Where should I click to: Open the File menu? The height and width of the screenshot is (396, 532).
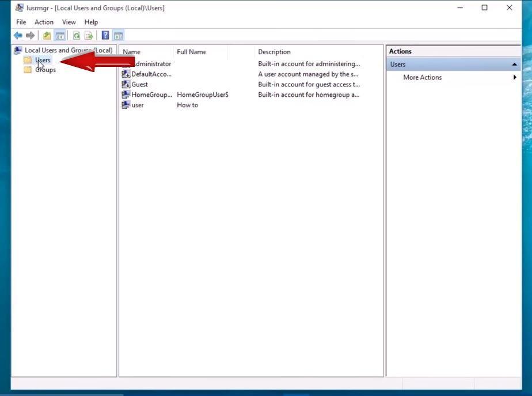(x=20, y=22)
